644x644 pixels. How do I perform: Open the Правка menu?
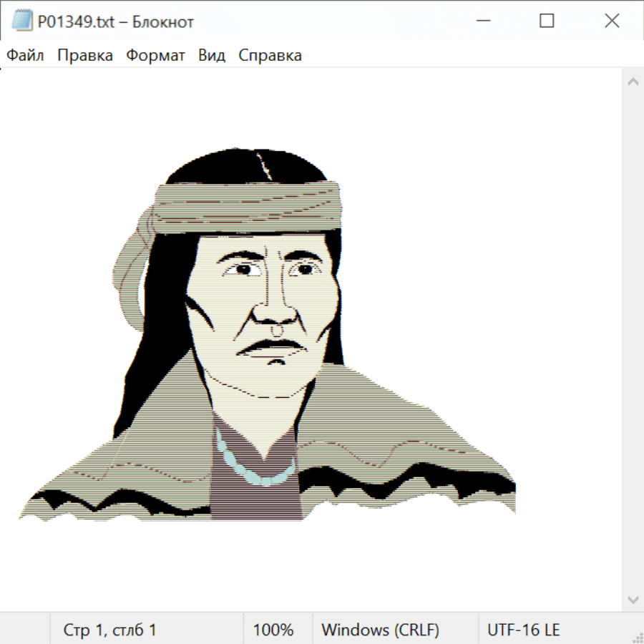(85, 56)
